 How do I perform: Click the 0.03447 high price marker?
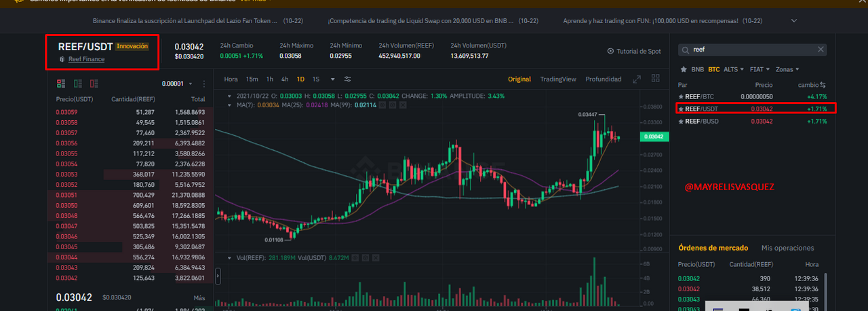587,115
